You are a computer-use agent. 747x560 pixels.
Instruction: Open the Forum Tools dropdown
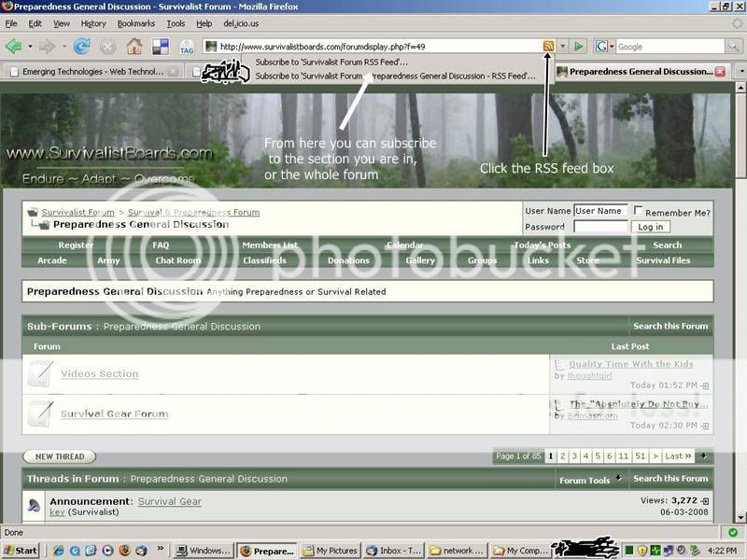590,480
